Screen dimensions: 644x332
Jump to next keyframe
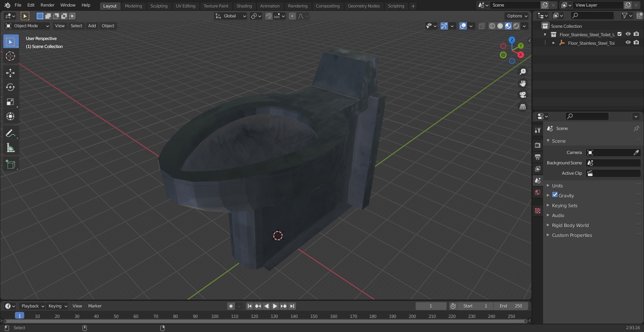pos(283,306)
